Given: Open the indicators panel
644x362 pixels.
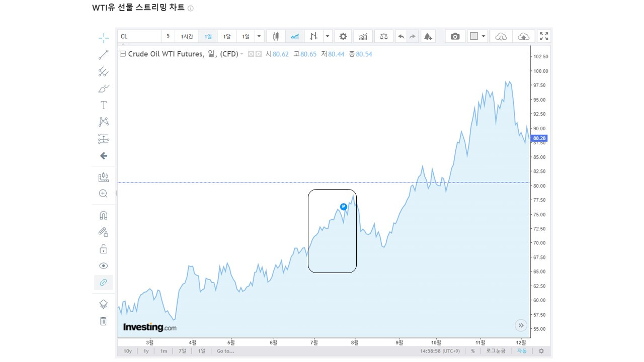Looking at the screenshot, I should (363, 36).
